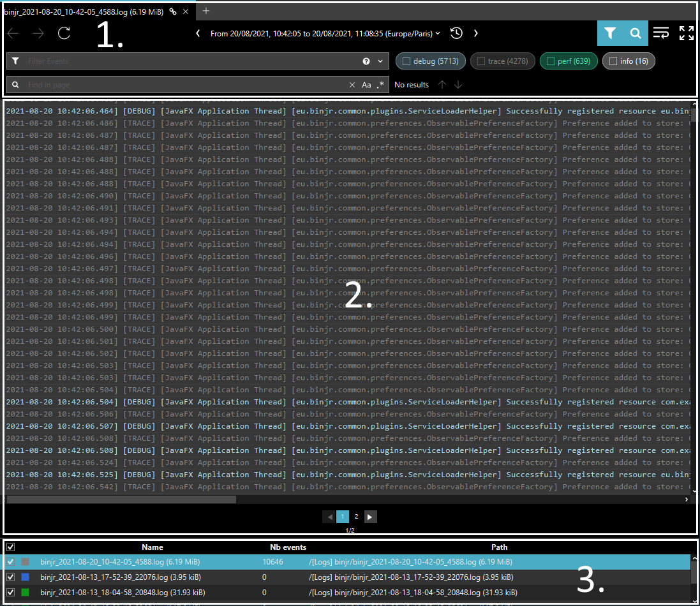
Task: Refresh the log view
Action: pyautogui.click(x=64, y=33)
